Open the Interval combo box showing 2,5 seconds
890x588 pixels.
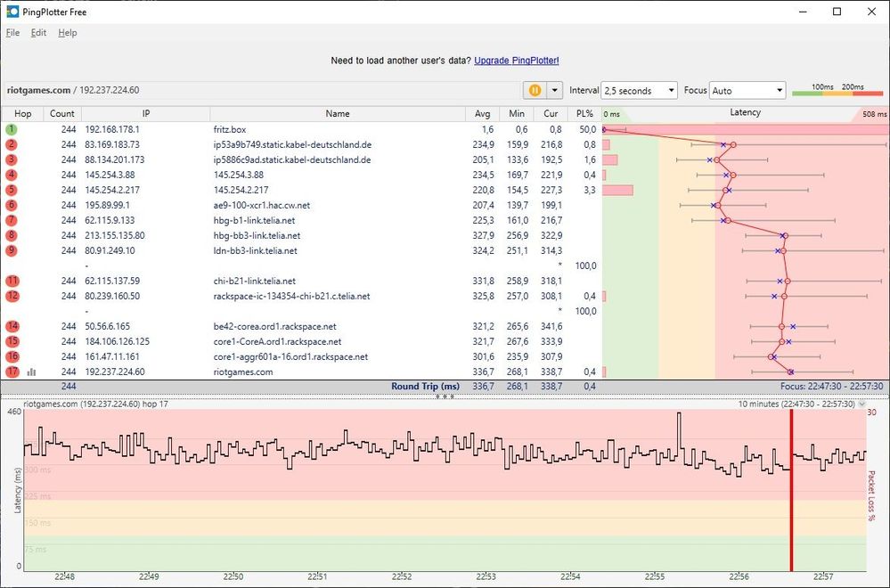[x=639, y=90]
